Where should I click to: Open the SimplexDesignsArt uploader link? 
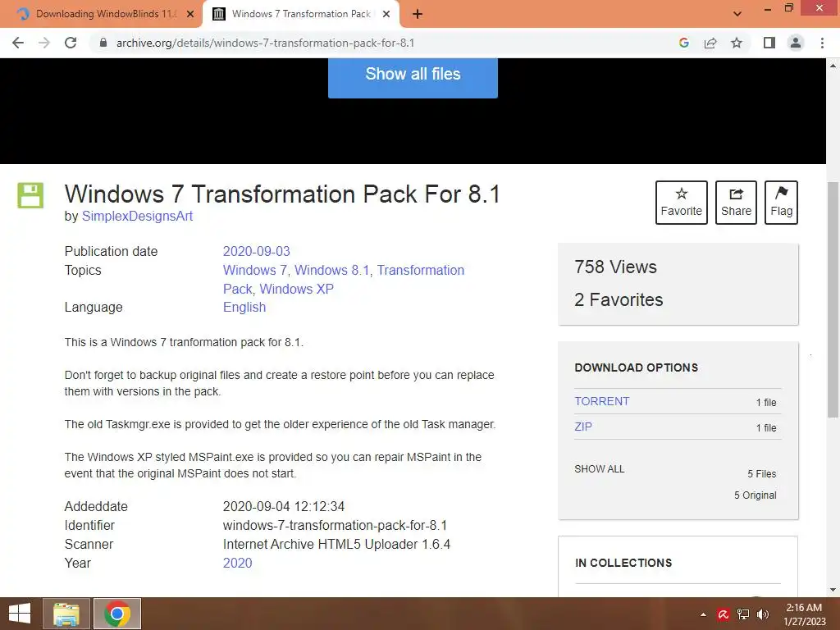(x=137, y=216)
